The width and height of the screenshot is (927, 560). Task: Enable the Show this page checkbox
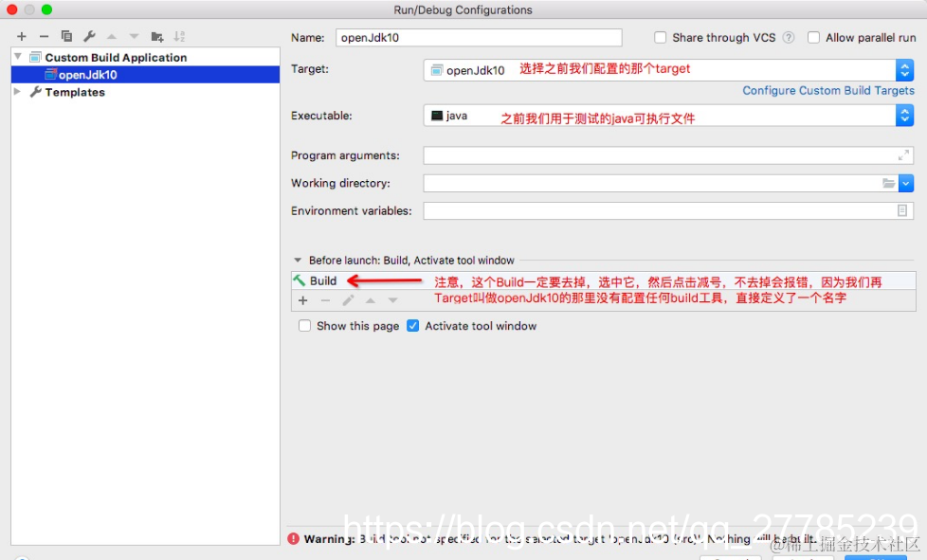pyautogui.click(x=304, y=326)
